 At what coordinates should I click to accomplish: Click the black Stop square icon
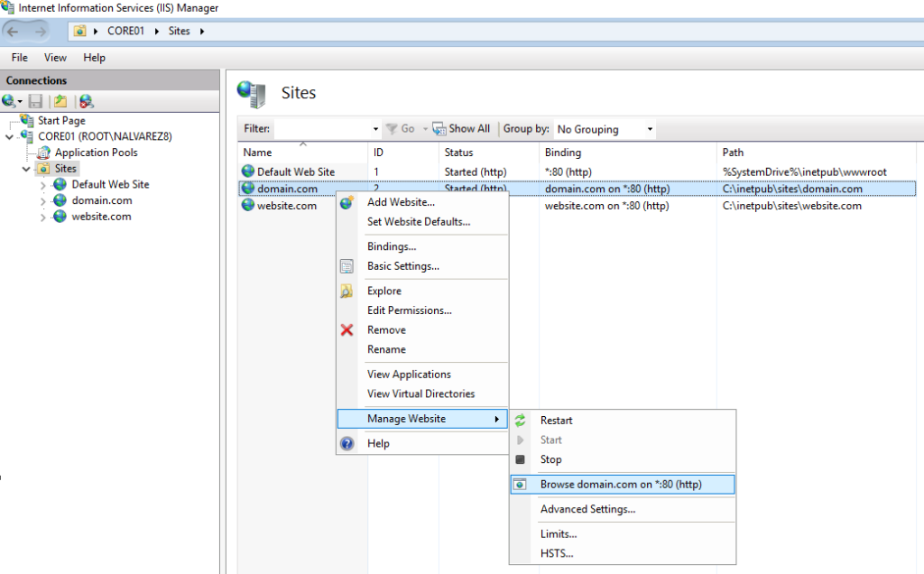tap(520, 459)
